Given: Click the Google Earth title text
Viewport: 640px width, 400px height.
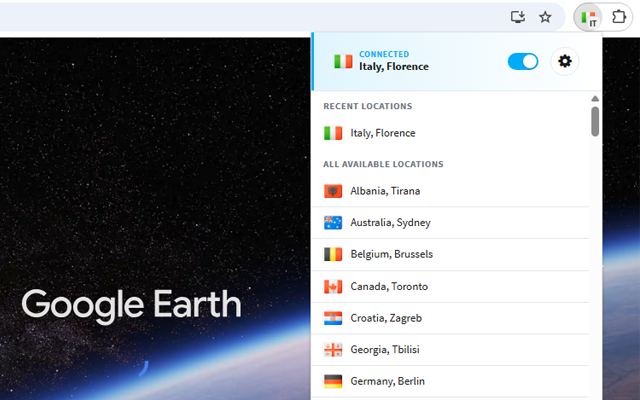Looking at the screenshot, I should tap(131, 304).
